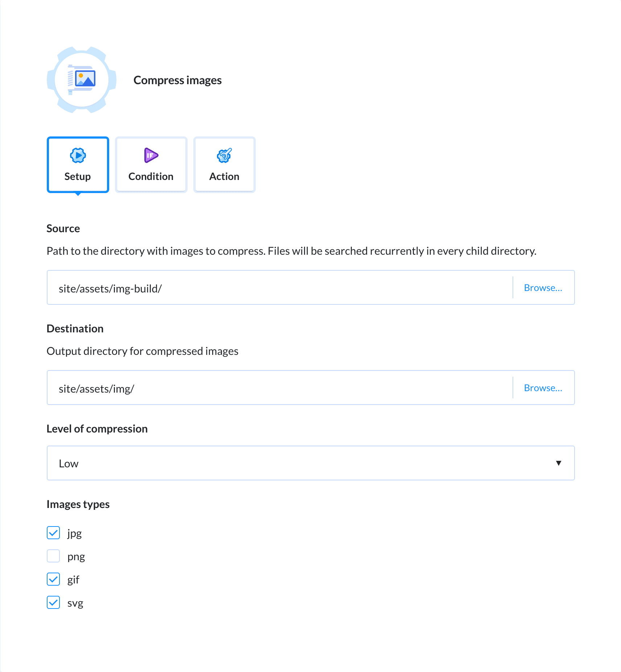This screenshot has height=672, width=621.
Task: Uncheck the gif checkbox
Action: [x=53, y=579]
